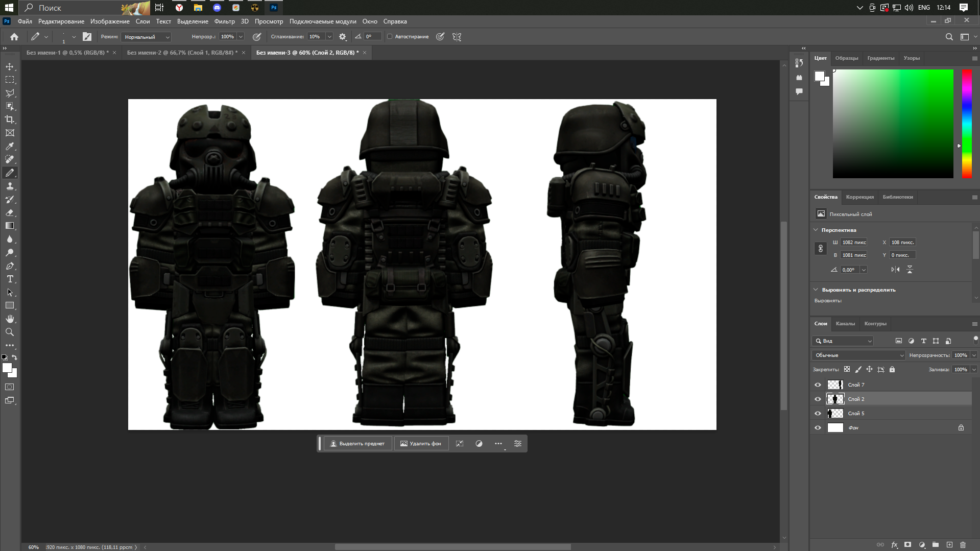This screenshot has height=551, width=980.
Task: Toggle Quick Mask mode
Action: 10,387
